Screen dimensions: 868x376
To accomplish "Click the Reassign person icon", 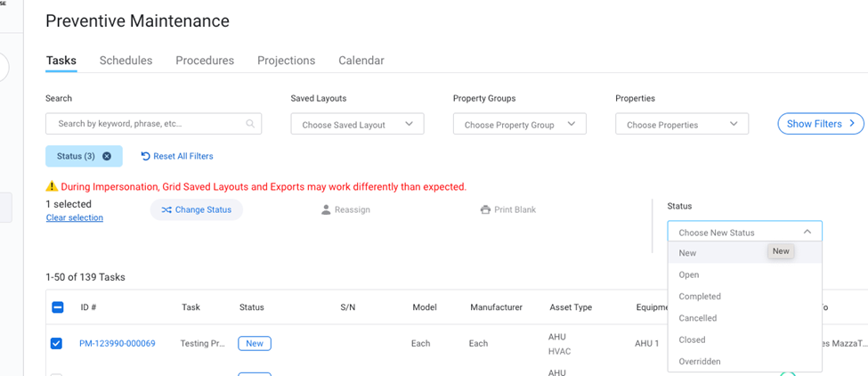I will (326, 210).
